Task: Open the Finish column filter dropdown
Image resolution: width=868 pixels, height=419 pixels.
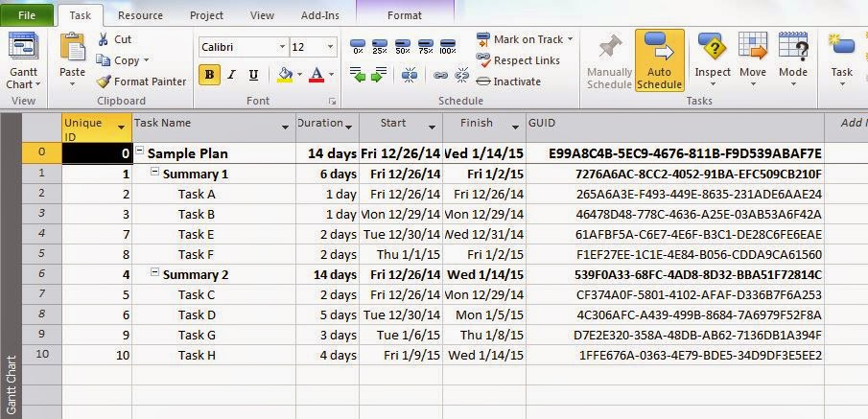Action: (515, 128)
